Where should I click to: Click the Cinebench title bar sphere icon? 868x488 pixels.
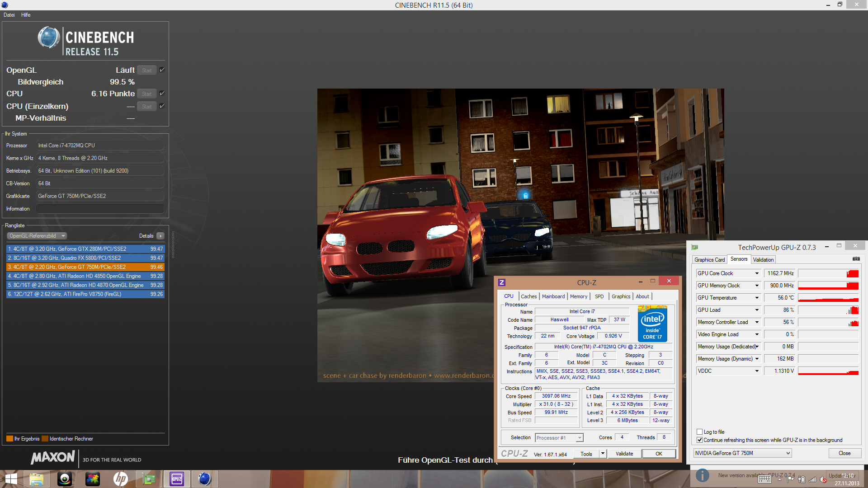click(x=5, y=5)
